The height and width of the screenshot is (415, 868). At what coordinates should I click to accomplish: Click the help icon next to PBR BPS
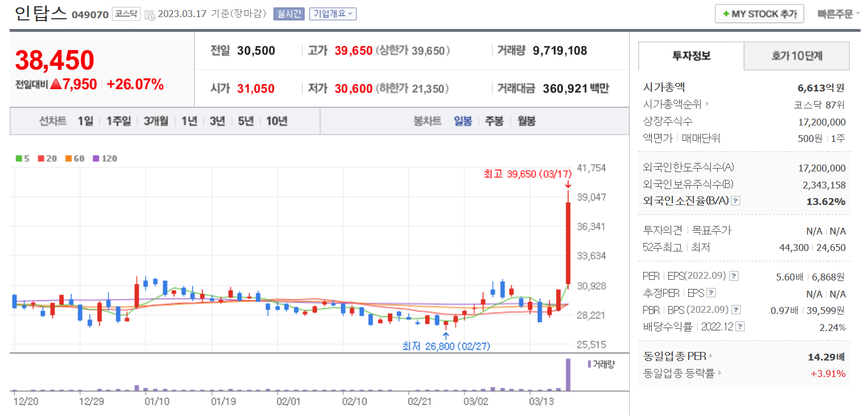tap(736, 310)
